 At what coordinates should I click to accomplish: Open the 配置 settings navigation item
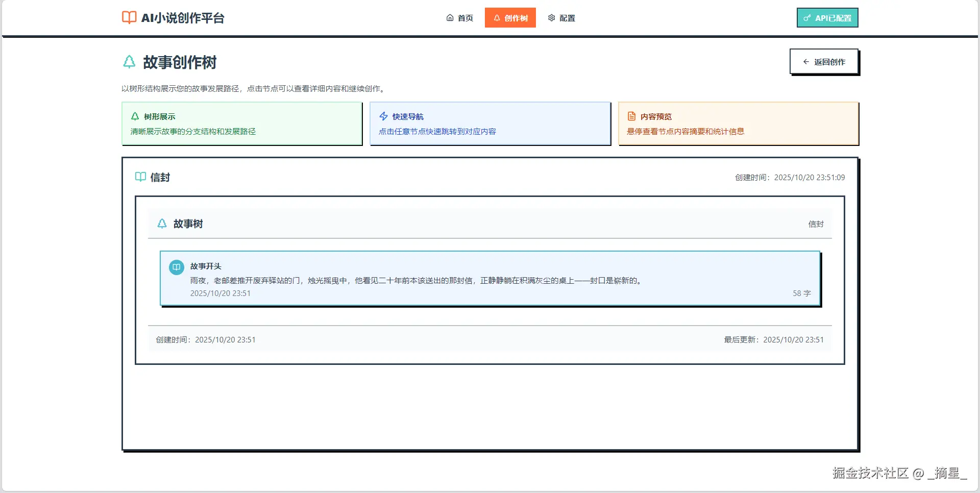[x=561, y=18]
